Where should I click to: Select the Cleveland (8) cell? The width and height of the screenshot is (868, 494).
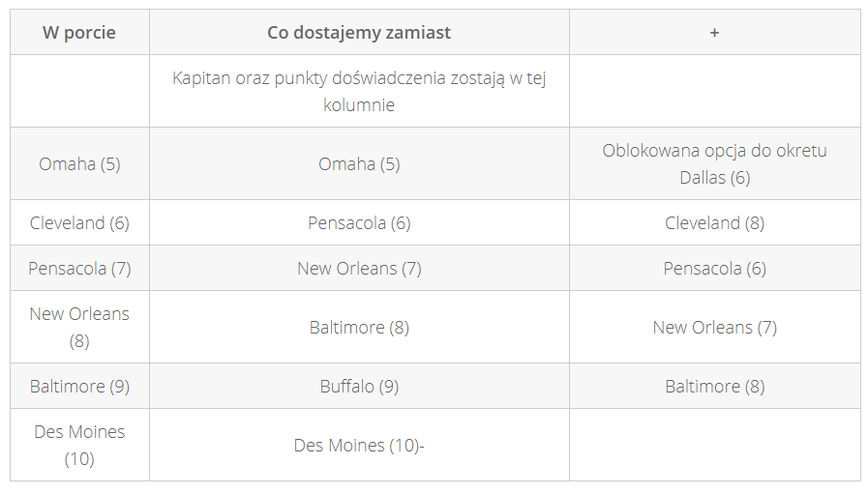point(714,222)
